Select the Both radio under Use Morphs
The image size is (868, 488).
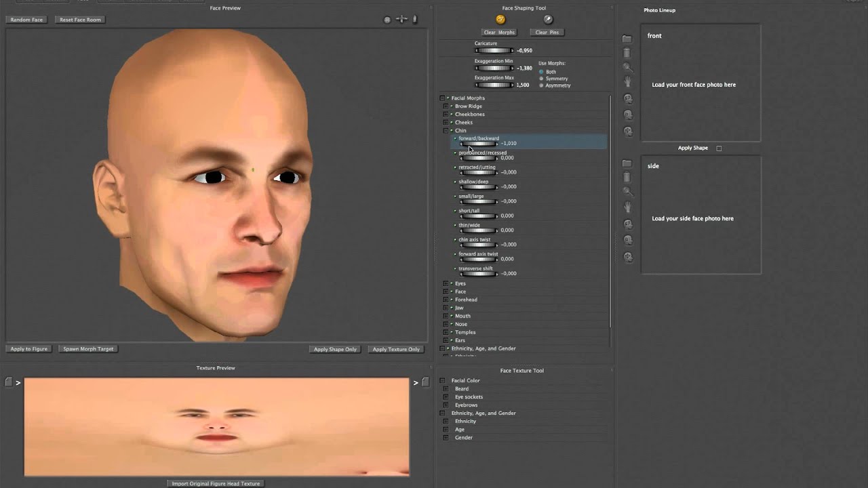point(541,71)
